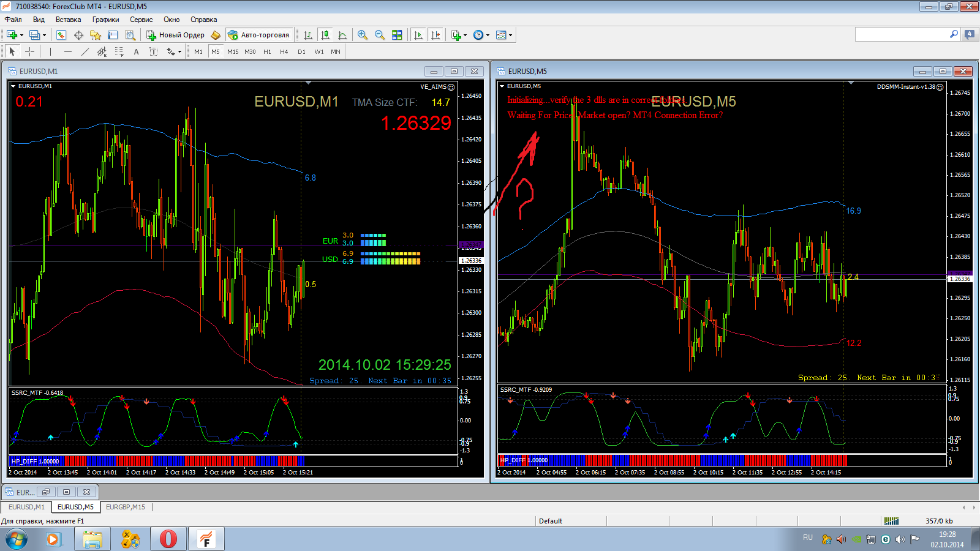
Task: Select the arrow Cursor tool
Action: (12, 51)
